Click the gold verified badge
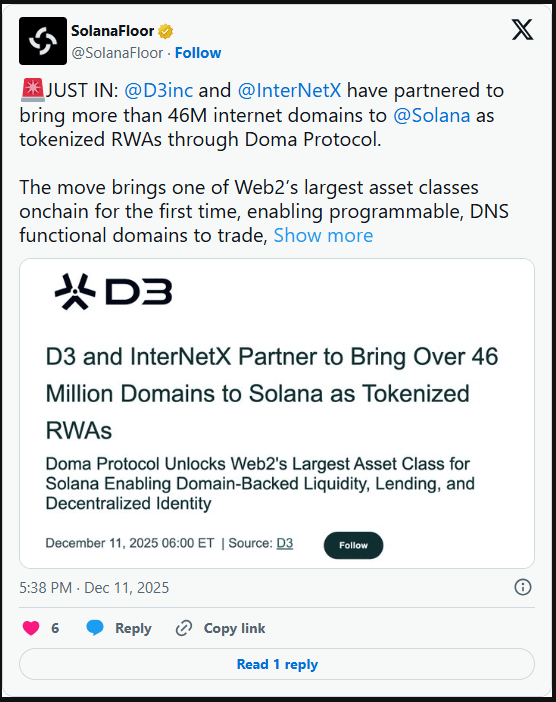Image resolution: width=556 pixels, height=702 pixels. point(166,31)
